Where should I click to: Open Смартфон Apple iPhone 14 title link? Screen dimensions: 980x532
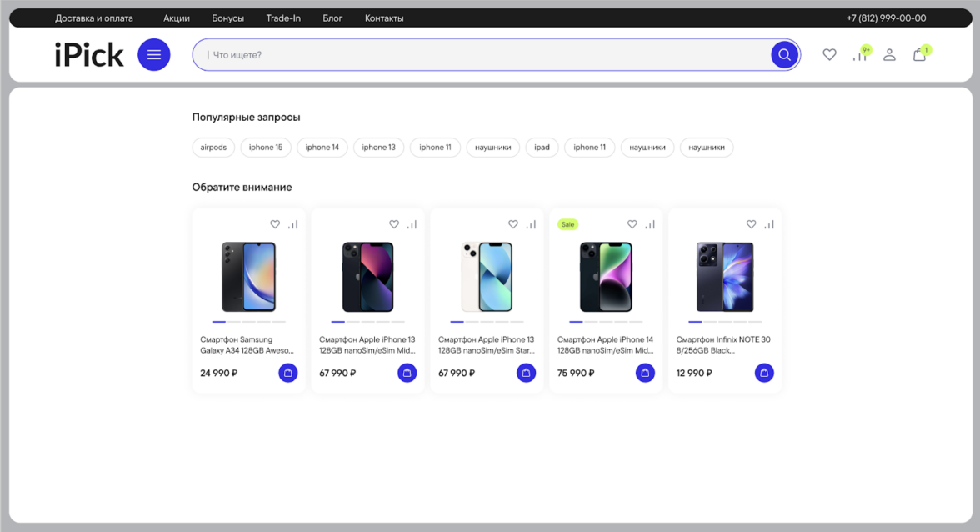tap(605, 345)
